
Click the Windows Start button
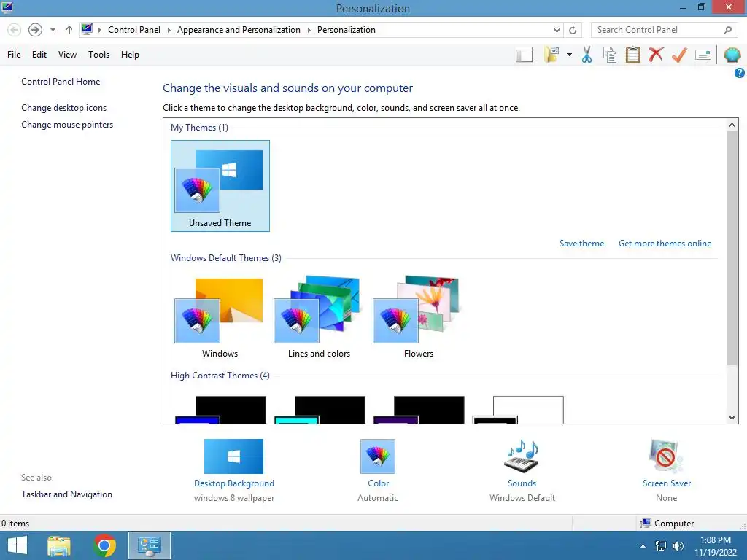pyautogui.click(x=18, y=545)
